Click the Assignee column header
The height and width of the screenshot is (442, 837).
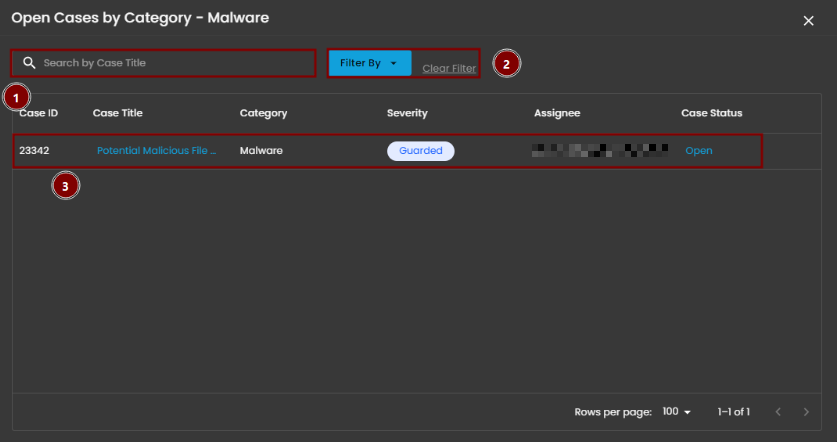click(557, 113)
